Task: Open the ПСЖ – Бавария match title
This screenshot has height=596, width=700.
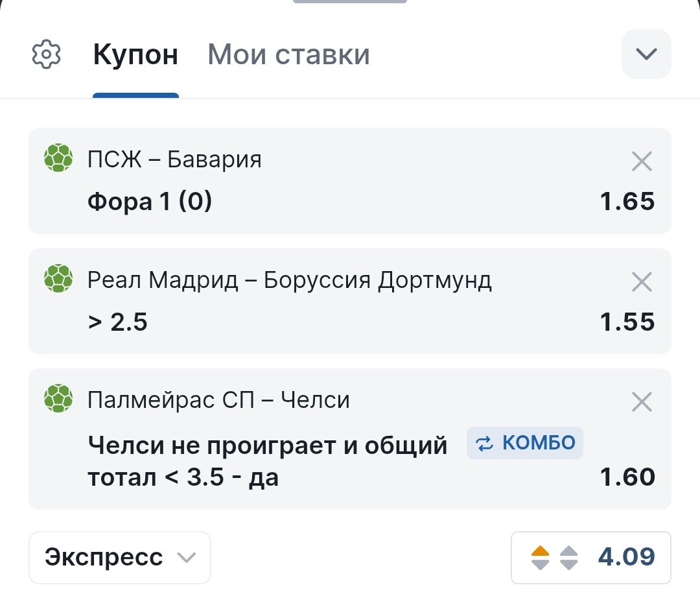Action: tap(174, 159)
